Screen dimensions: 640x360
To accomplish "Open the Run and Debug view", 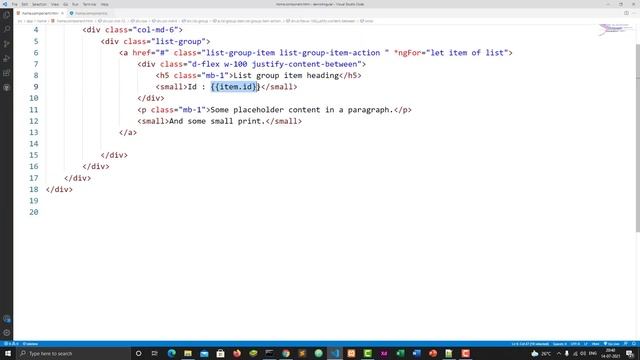I will [x=7, y=59].
